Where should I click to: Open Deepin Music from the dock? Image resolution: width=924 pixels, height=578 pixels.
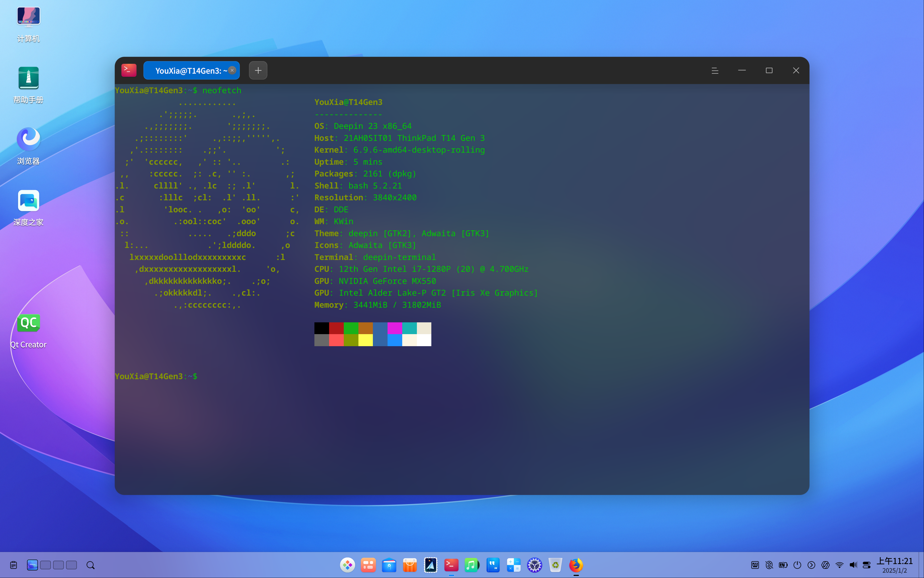[x=472, y=565]
